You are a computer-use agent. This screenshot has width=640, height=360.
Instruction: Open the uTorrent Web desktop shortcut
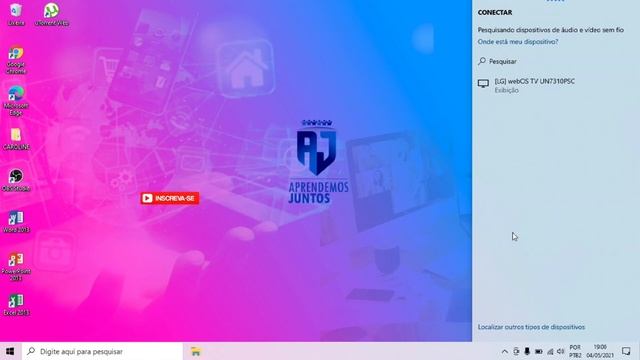click(51, 14)
